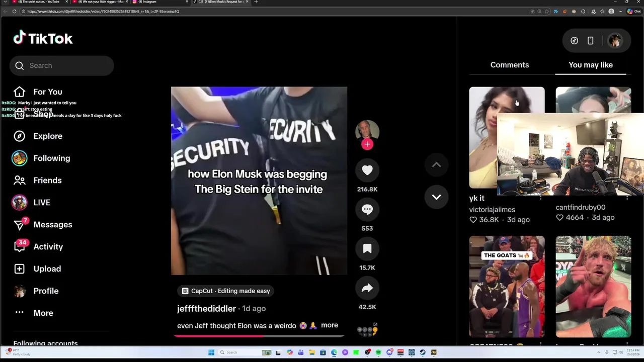The image size is (644, 362).
Task: Play the main Security video
Action: point(259,181)
